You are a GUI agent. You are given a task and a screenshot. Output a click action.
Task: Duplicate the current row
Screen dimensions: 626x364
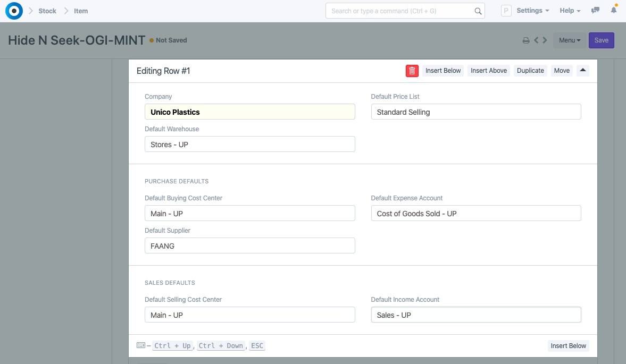click(x=530, y=70)
